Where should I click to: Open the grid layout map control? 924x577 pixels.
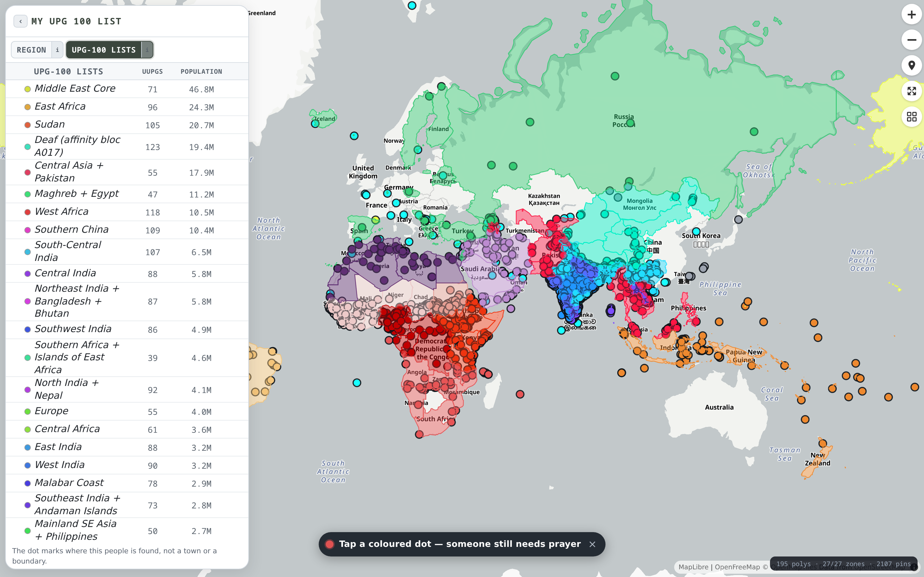pyautogui.click(x=911, y=117)
